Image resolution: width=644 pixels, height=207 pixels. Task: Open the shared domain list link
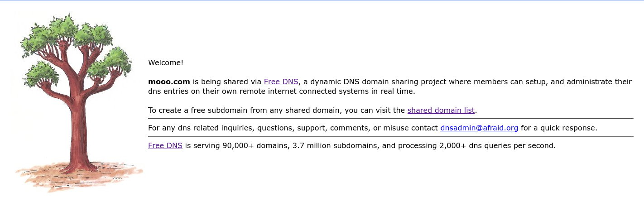441,110
